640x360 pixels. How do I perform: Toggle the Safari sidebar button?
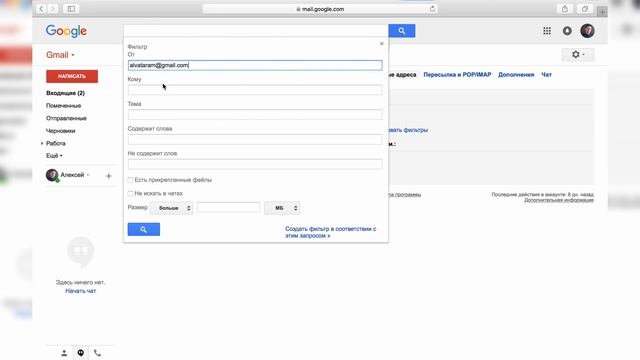tap(71, 9)
